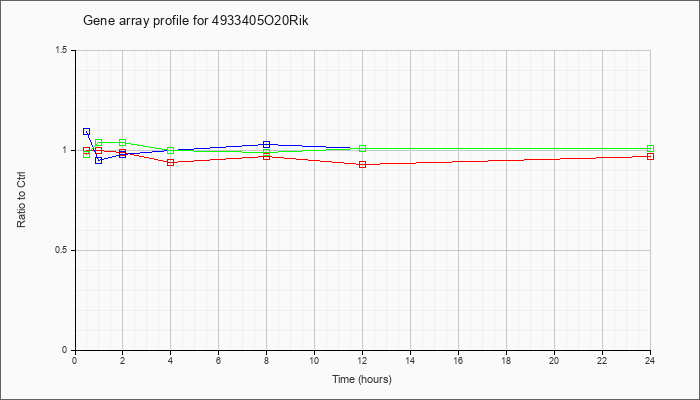Select the red data point at 24 hours

[x=650, y=157]
